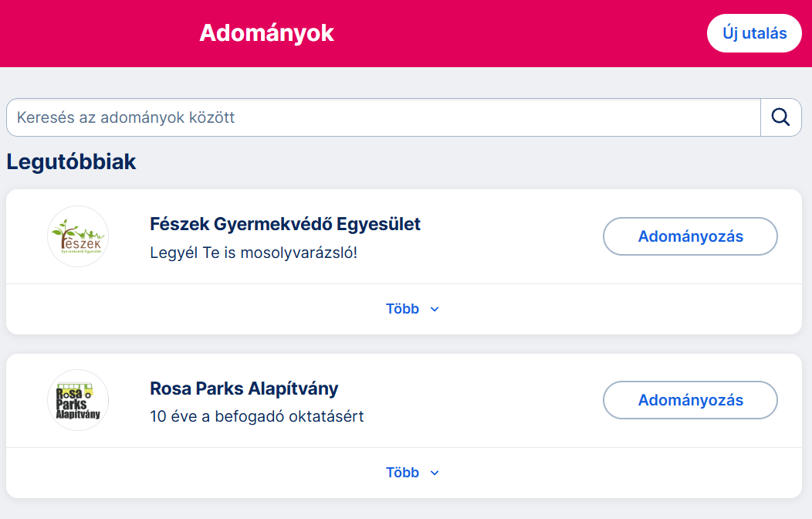The width and height of the screenshot is (812, 519).
Task: Select Rosa Parks Alapítvány title
Action: (x=244, y=388)
